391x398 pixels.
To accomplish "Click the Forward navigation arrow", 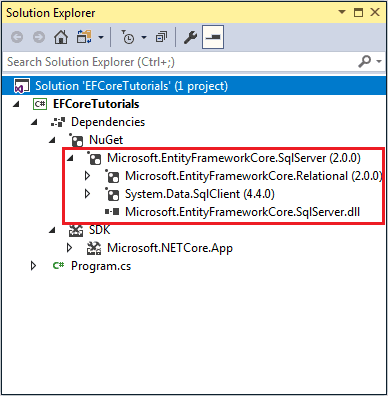I will pos(39,37).
